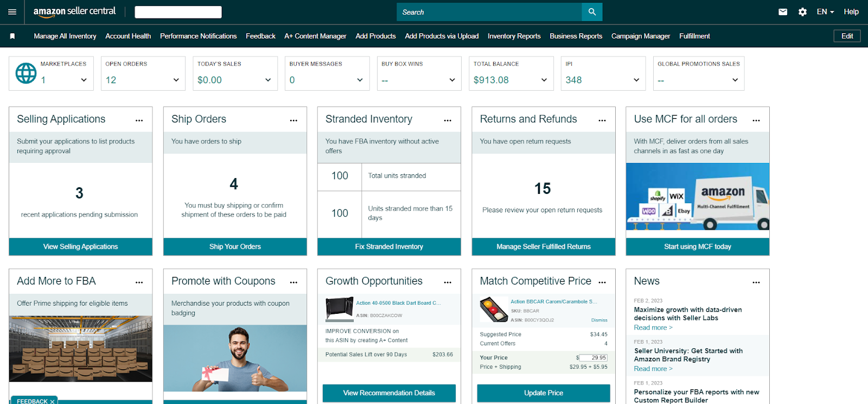
Task: Expand the Open Orders dropdown
Action: (x=176, y=80)
